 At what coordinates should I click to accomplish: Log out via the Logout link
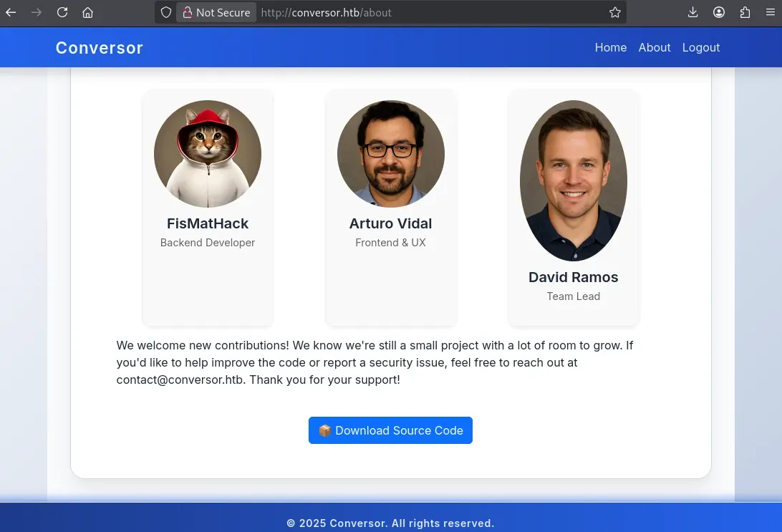(700, 47)
